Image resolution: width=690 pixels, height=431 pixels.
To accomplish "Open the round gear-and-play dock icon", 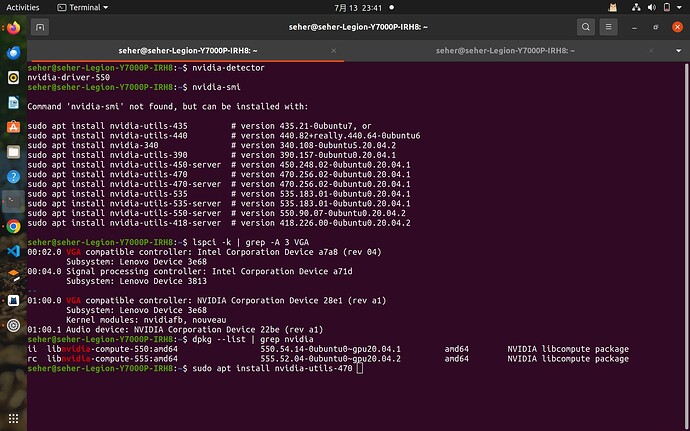I will tap(13, 325).
